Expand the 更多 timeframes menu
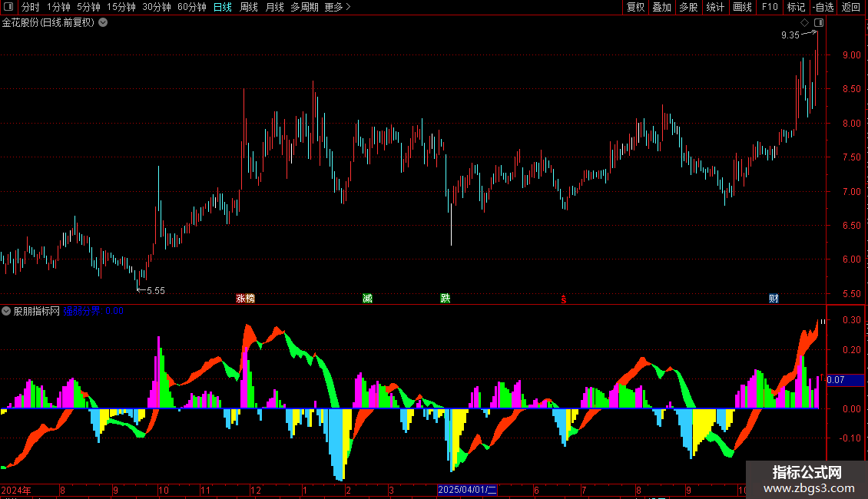868x499 pixels. coord(337,7)
